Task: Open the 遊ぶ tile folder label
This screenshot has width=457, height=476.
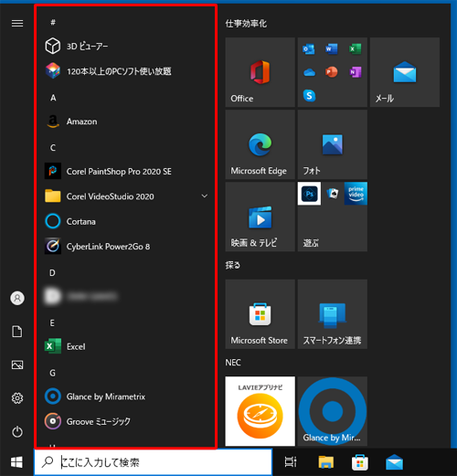Action: pyautogui.click(x=311, y=243)
